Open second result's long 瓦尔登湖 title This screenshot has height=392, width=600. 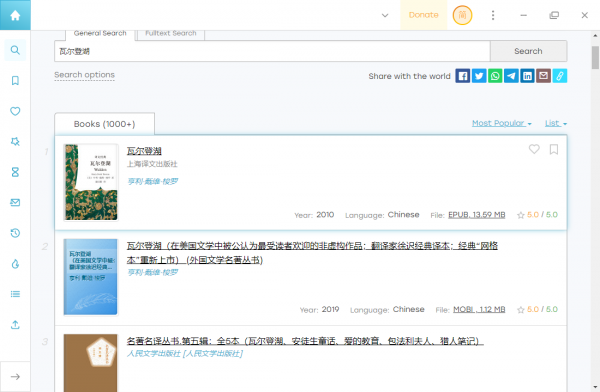coord(312,253)
